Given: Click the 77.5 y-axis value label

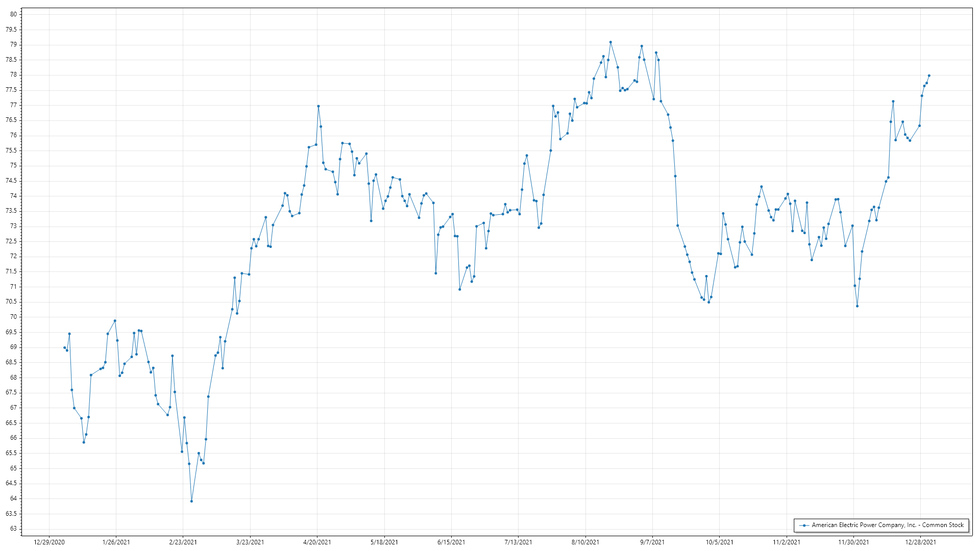Looking at the screenshot, I should coord(11,90).
